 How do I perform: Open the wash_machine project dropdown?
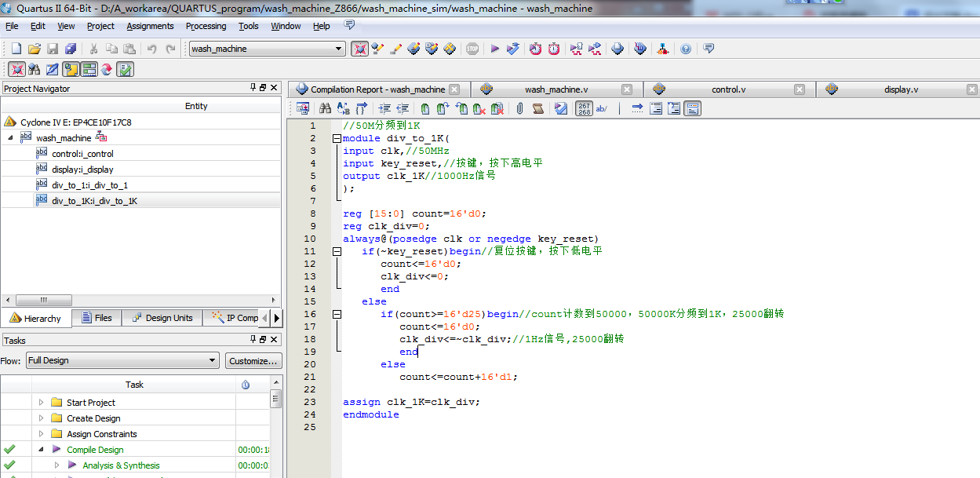click(x=339, y=49)
